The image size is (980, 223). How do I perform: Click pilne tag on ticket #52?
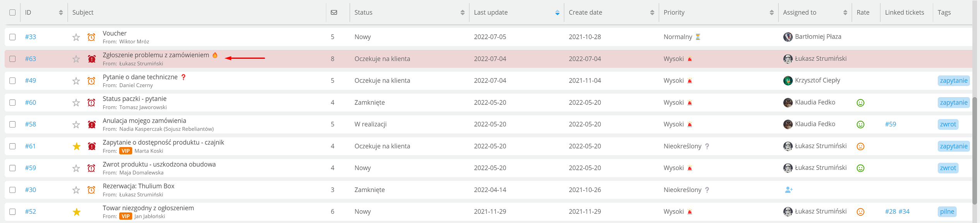tap(947, 212)
